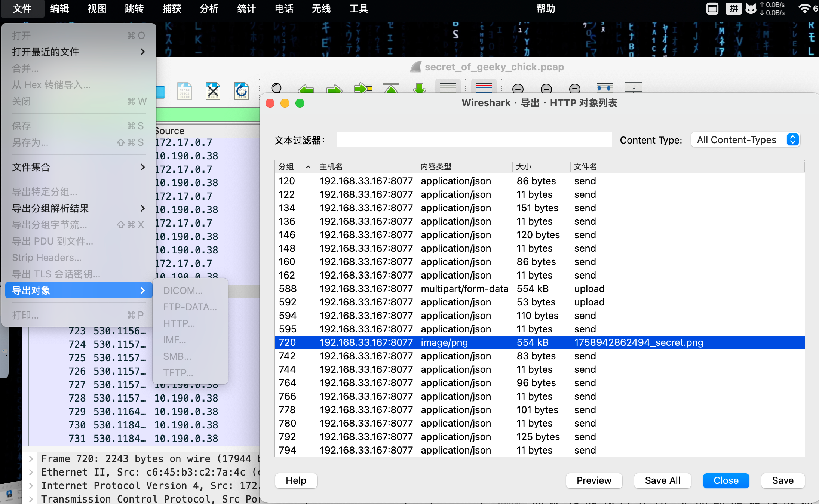Click the resize columns icon

point(605,88)
